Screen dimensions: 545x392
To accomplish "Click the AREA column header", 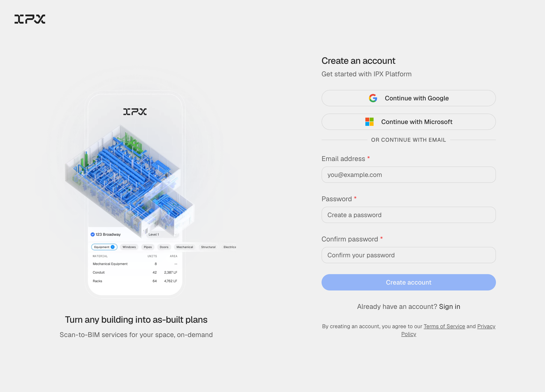I will pyautogui.click(x=173, y=256).
